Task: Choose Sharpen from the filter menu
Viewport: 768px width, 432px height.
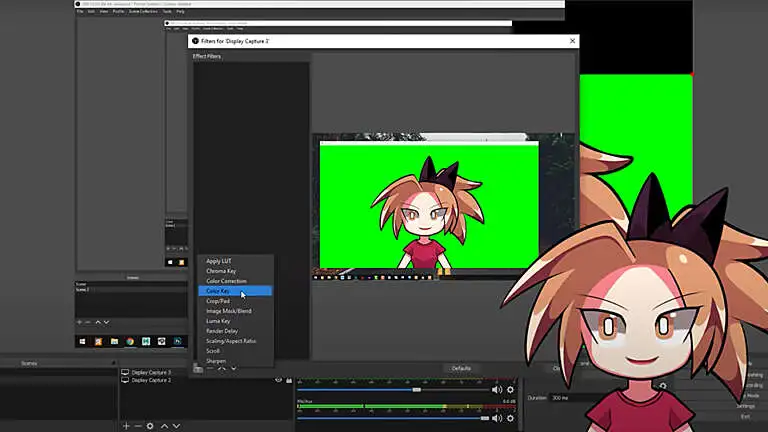Action: click(216, 360)
